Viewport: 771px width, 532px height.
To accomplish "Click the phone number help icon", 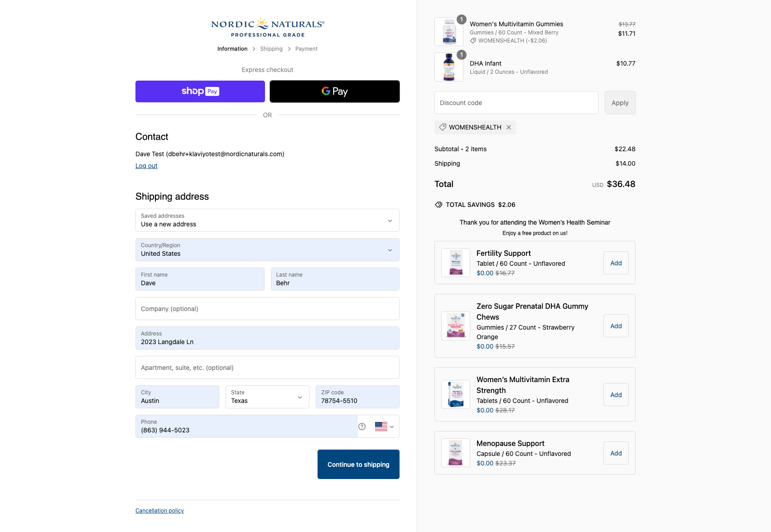I will tap(362, 427).
